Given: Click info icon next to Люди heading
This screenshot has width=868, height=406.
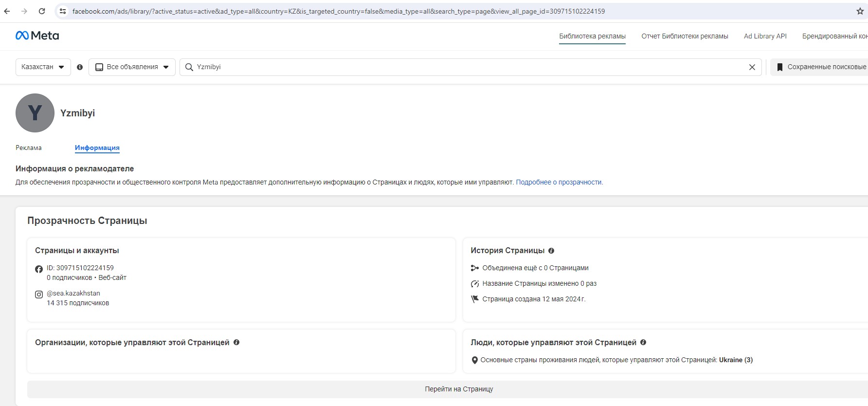Looking at the screenshot, I should [x=643, y=342].
